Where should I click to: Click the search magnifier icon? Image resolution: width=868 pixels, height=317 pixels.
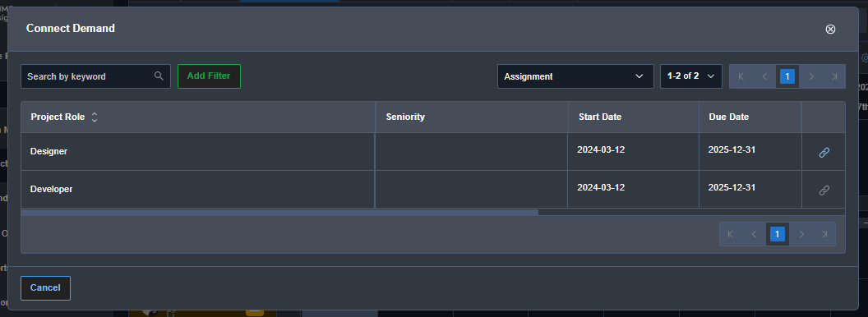159,76
